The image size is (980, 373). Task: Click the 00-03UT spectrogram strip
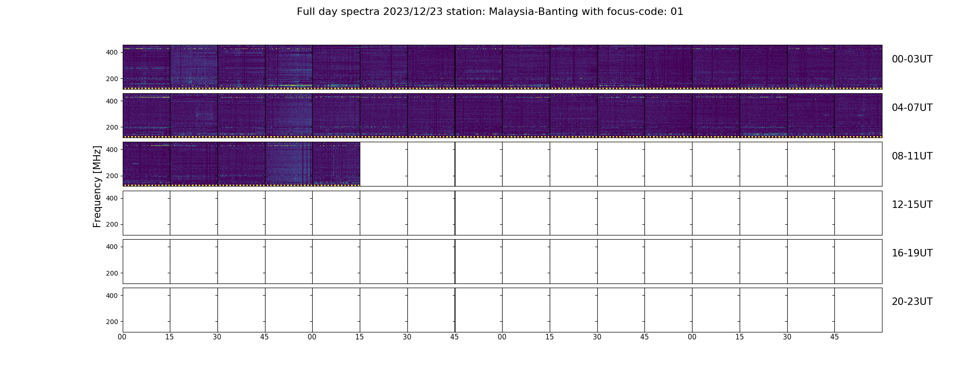coord(502,67)
